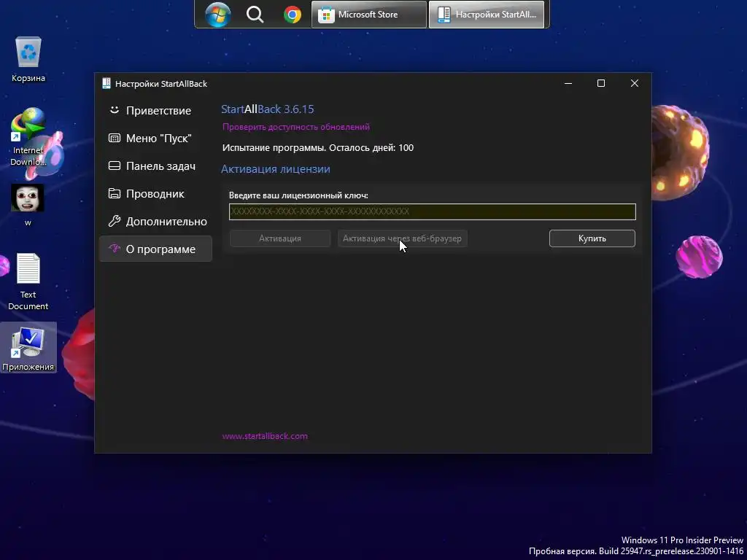
Task: Click the wrench icon beside Дополнительно
Action: click(x=115, y=221)
